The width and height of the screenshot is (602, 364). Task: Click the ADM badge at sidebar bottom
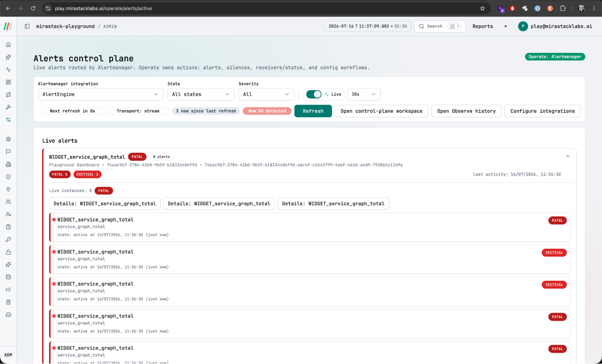(8, 355)
